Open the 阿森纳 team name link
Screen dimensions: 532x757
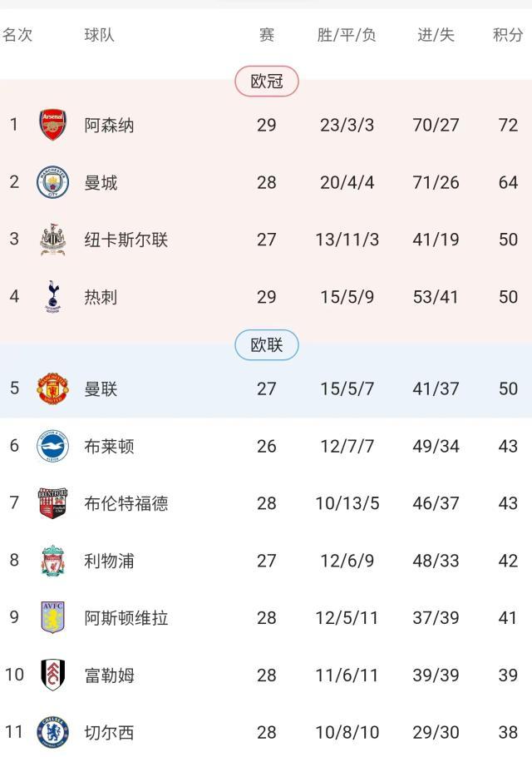109,126
